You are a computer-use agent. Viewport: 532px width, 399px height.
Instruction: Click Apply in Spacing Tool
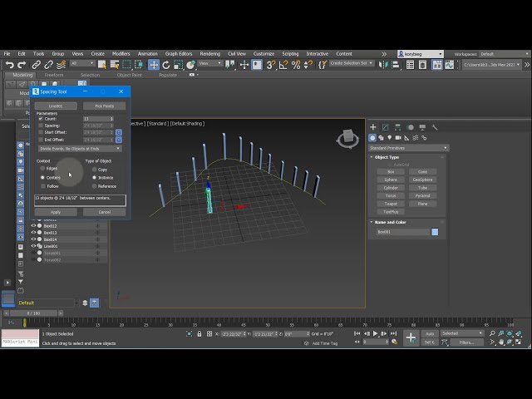tap(56, 212)
